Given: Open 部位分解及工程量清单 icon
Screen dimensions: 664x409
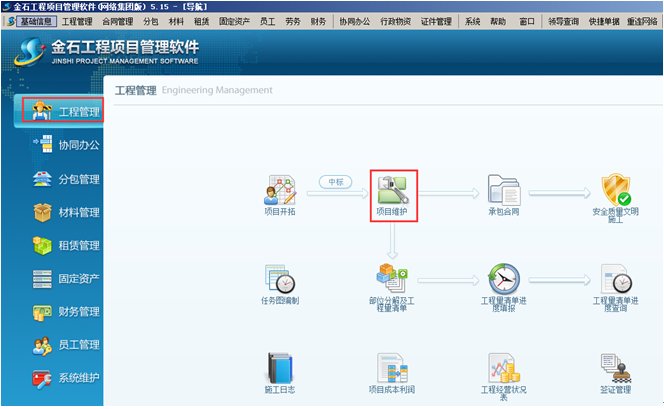Looking at the screenshot, I should 392,280.
